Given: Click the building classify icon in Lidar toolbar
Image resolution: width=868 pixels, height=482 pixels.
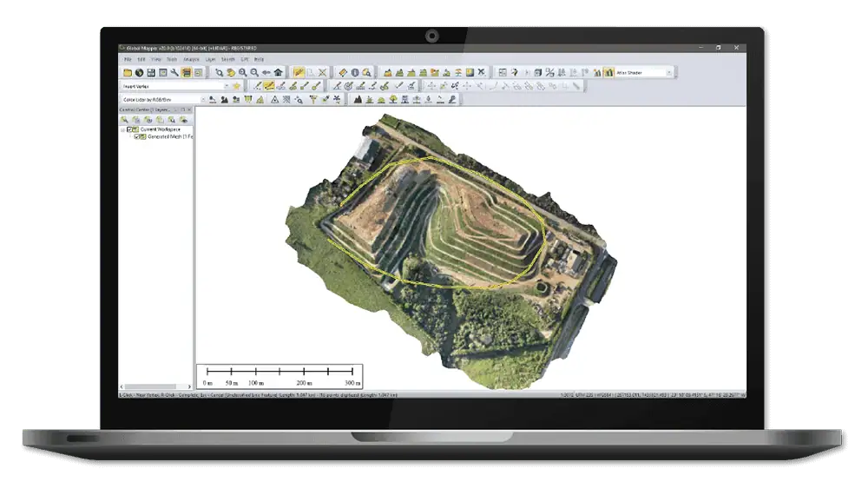Looking at the screenshot, I should tap(404, 100).
